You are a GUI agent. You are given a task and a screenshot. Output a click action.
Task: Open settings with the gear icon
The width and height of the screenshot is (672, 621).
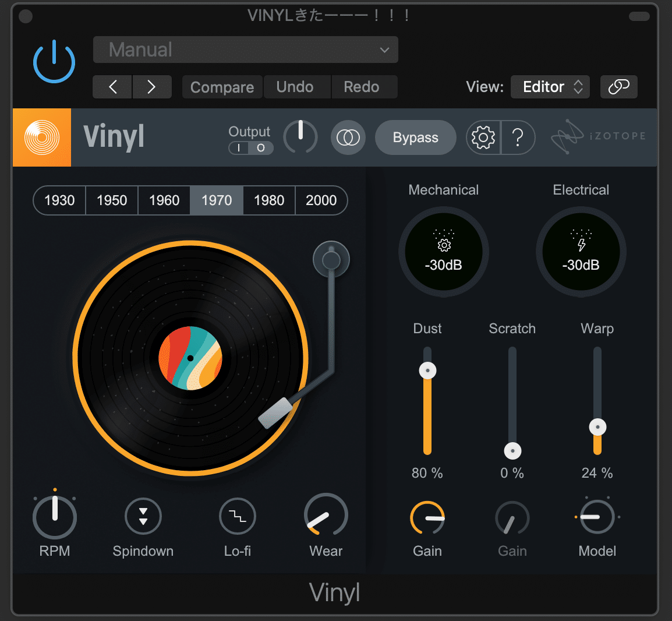coord(483,137)
